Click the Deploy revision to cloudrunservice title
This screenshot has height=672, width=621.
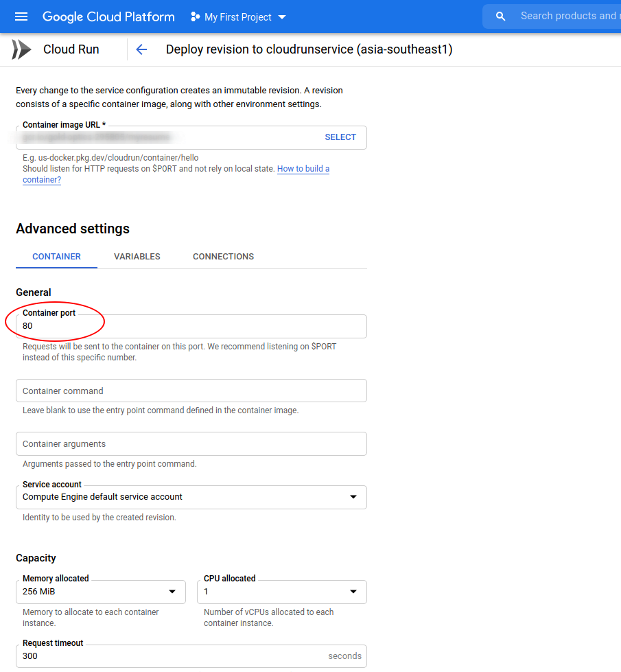pos(309,49)
